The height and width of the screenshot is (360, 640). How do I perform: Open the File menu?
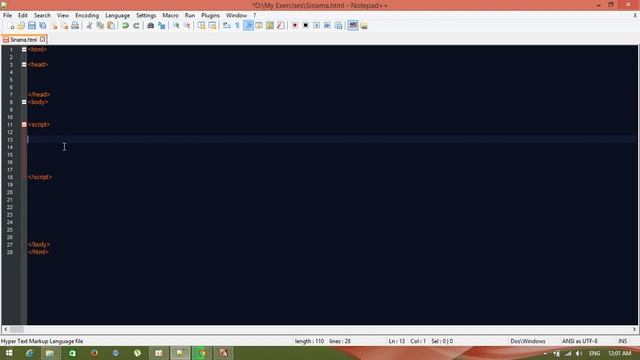7,15
